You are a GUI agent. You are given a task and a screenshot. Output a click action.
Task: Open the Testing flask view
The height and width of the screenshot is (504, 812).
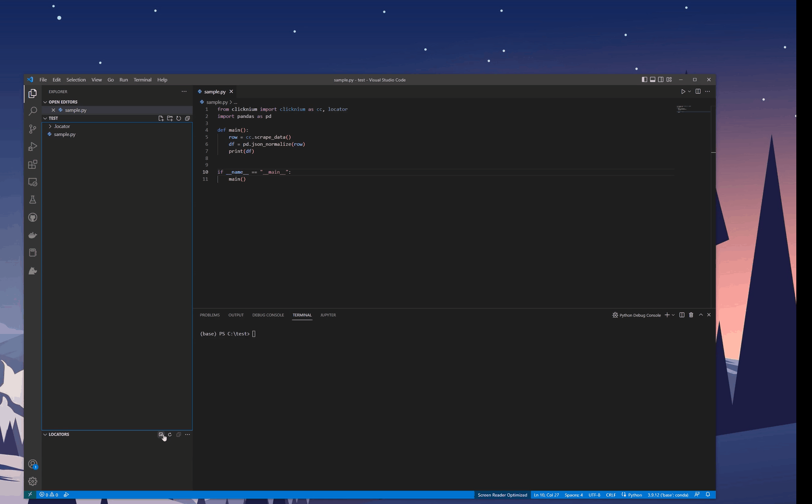(x=32, y=200)
